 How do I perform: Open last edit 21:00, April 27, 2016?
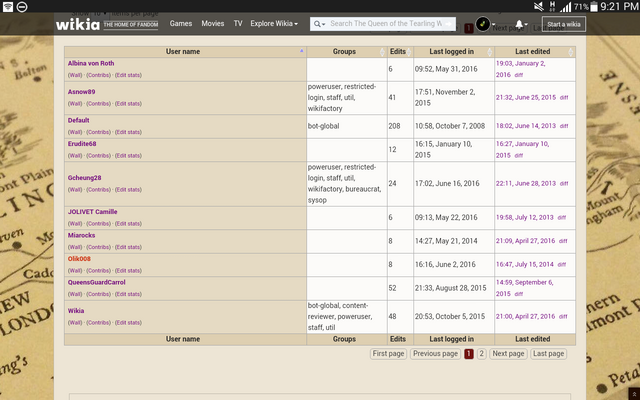(525, 316)
